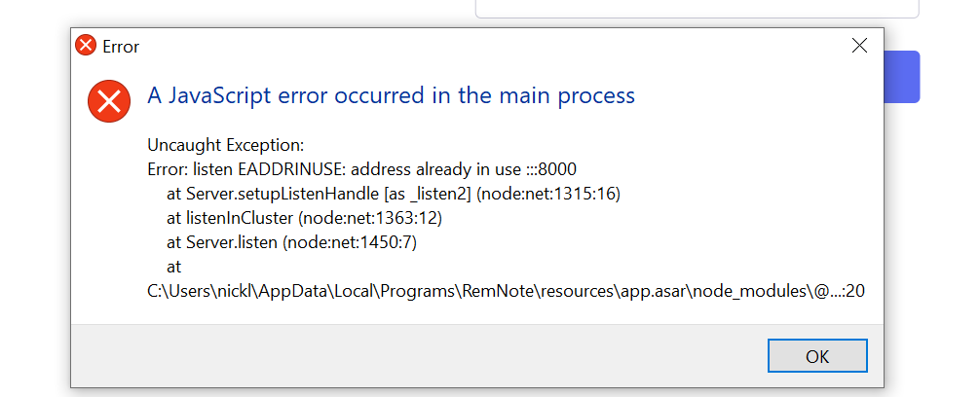Click the white input field above the dialog
Image resolution: width=980 pixels, height=397 pixels.
point(697,8)
